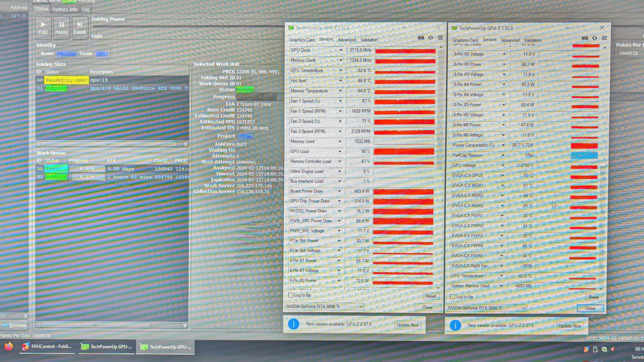Viewport: 644px width, 362px height.
Task: Click the camera icon in the right GPU-Z window
Action: tap(585, 38)
